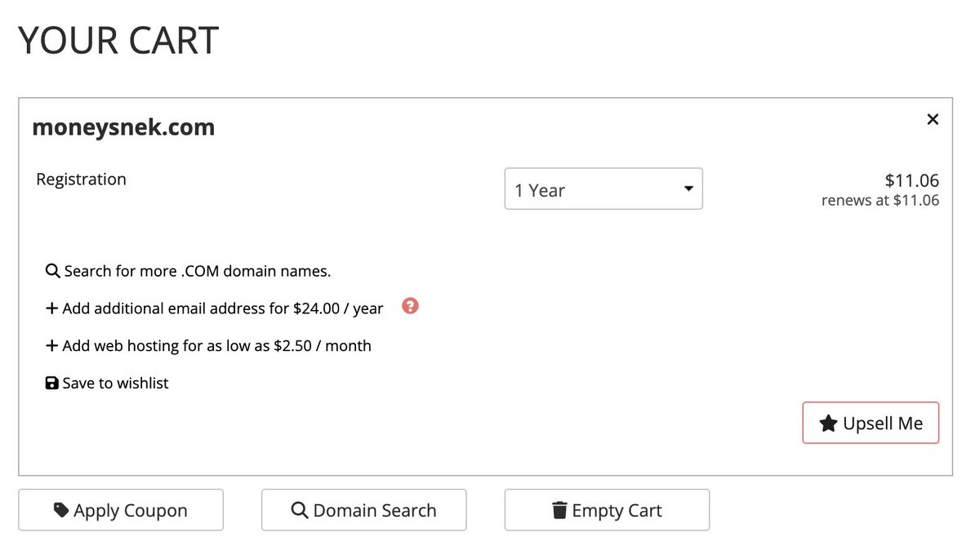Click the moneysnek.com domain title

coord(123,127)
